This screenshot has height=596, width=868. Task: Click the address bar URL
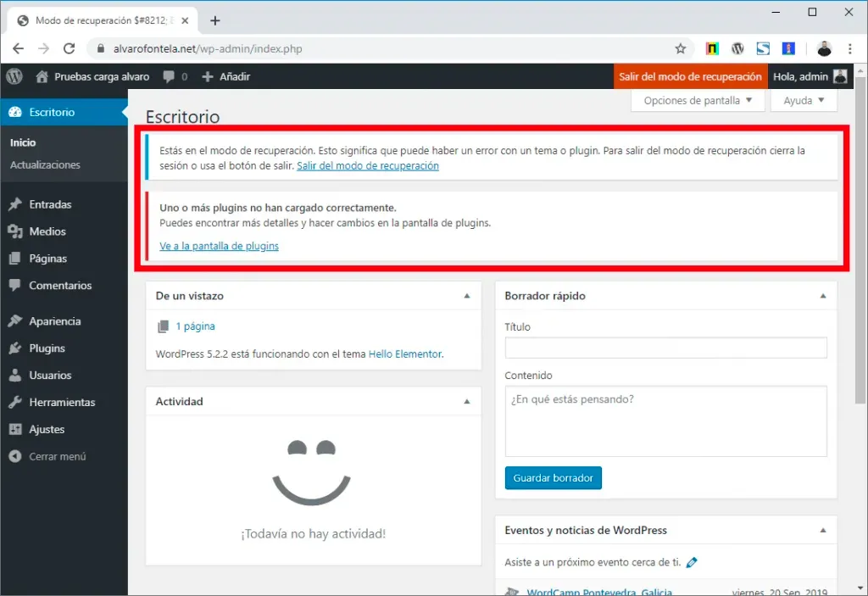pos(208,48)
